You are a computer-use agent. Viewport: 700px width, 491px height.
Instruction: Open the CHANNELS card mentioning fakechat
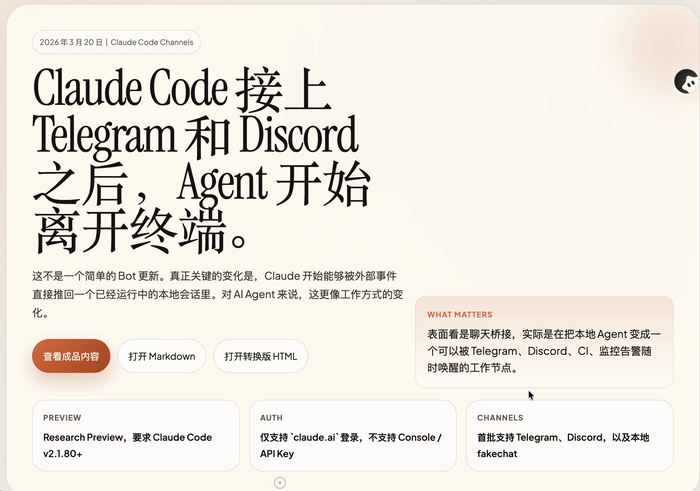tap(570, 436)
